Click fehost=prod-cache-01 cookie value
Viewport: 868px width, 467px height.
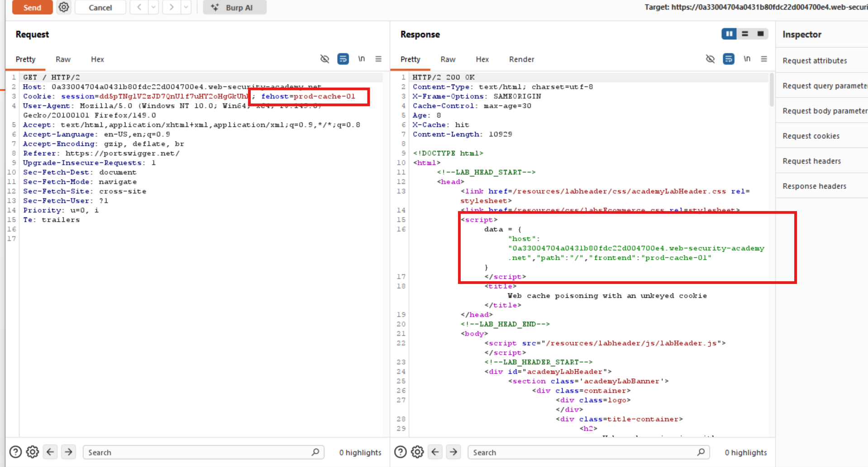click(x=308, y=96)
